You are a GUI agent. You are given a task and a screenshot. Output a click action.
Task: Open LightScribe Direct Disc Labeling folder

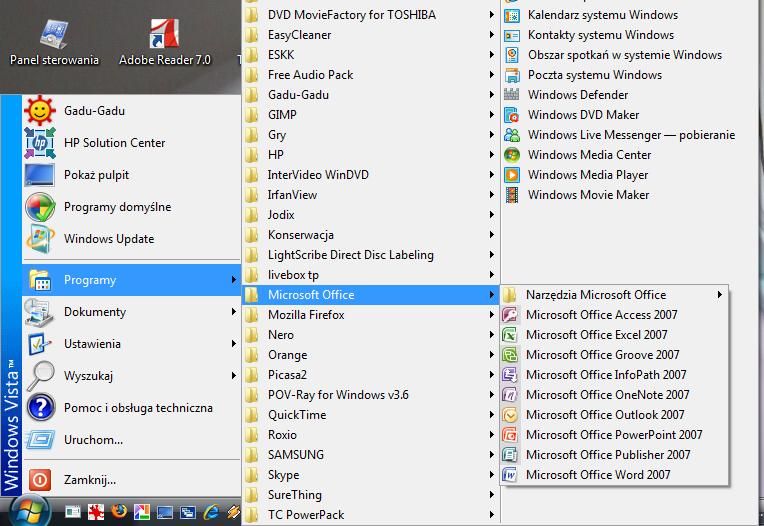click(x=370, y=255)
